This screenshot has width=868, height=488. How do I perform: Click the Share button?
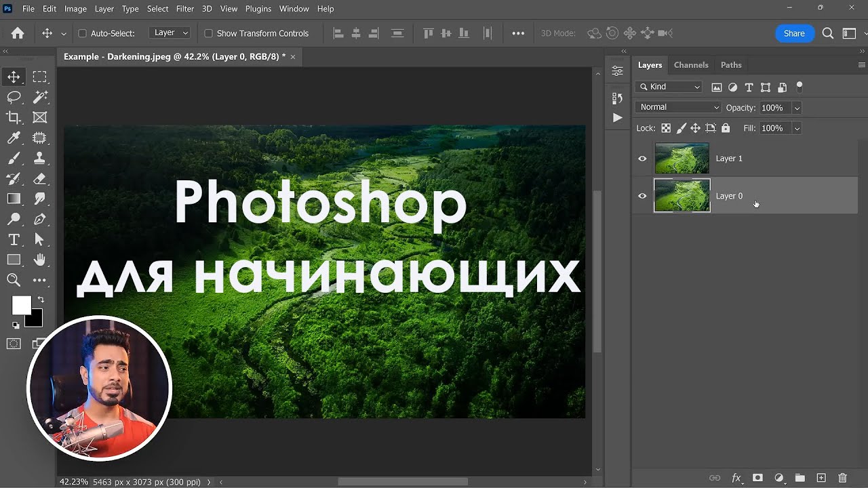point(794,33)
